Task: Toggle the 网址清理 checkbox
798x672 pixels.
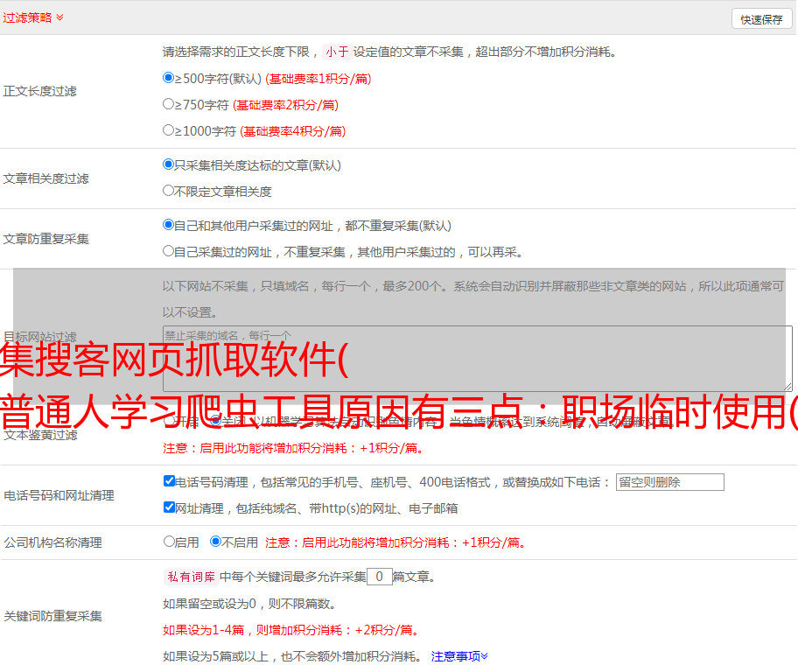Action: point(169,507)
